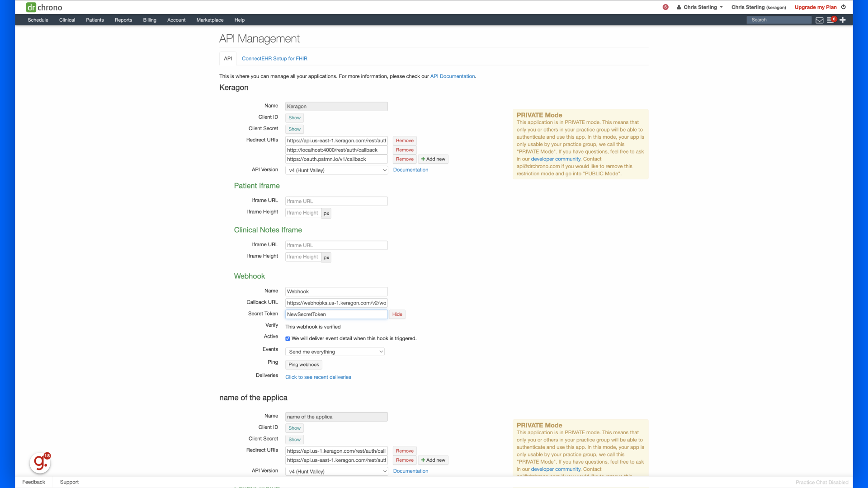Click the Patient Iframe Height field
This screenshot has width=868, height=488.
tap(303, 213)
